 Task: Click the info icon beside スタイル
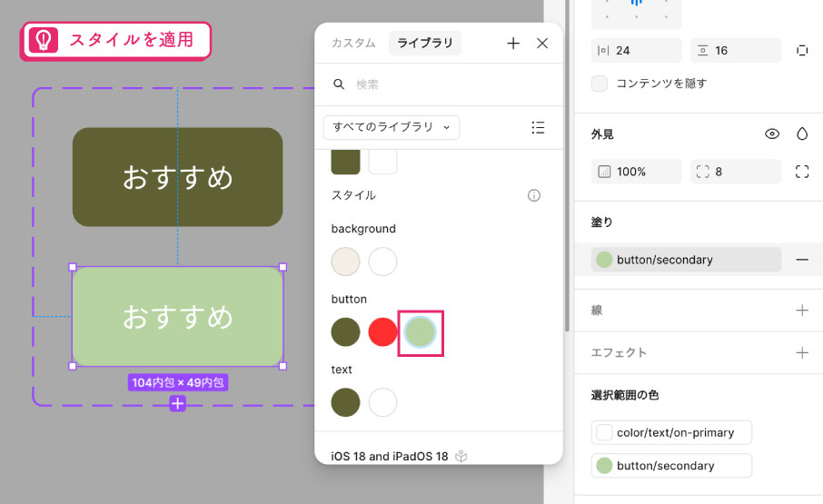(x=534, y=195)
